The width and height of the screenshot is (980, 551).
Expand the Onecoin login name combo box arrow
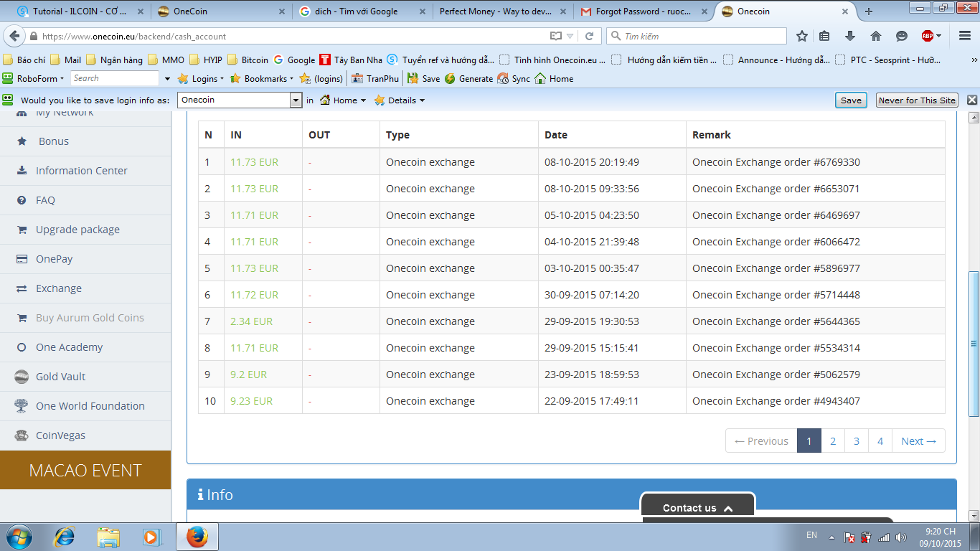(296, 100)
